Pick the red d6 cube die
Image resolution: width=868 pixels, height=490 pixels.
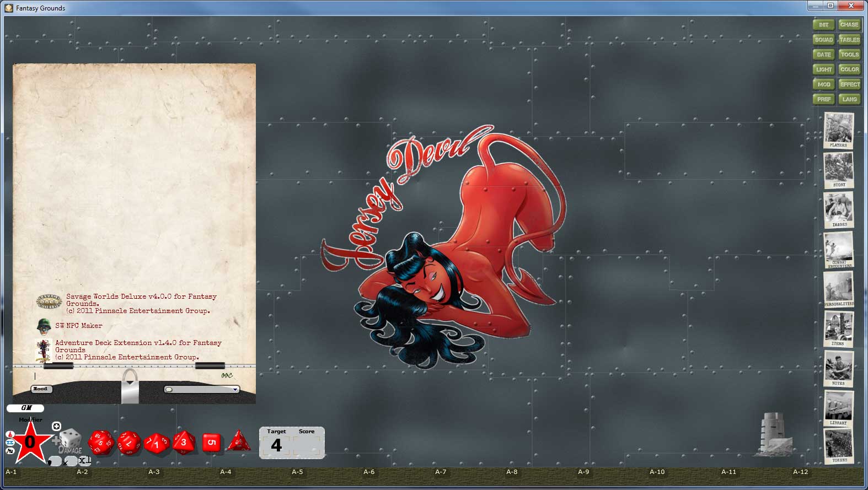coord(211,442)
